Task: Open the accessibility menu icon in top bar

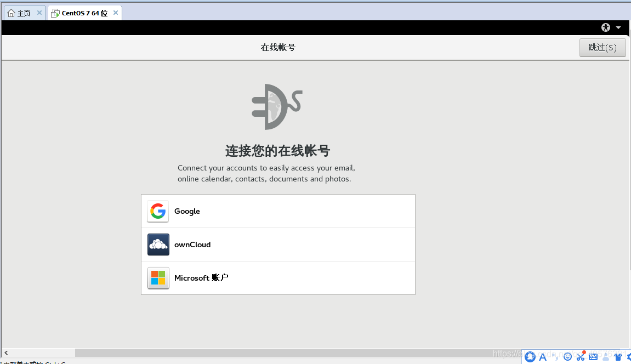Action: [606, 27]
